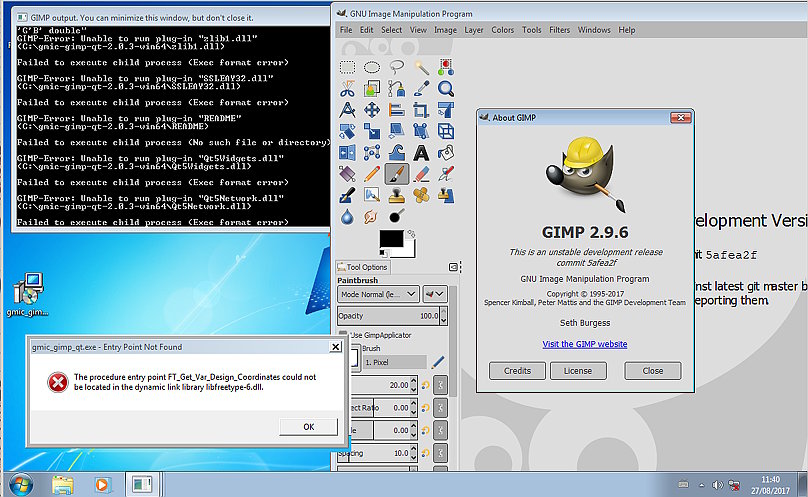
Task: Pick the Scale tool
Action: [x=372, y=131]
